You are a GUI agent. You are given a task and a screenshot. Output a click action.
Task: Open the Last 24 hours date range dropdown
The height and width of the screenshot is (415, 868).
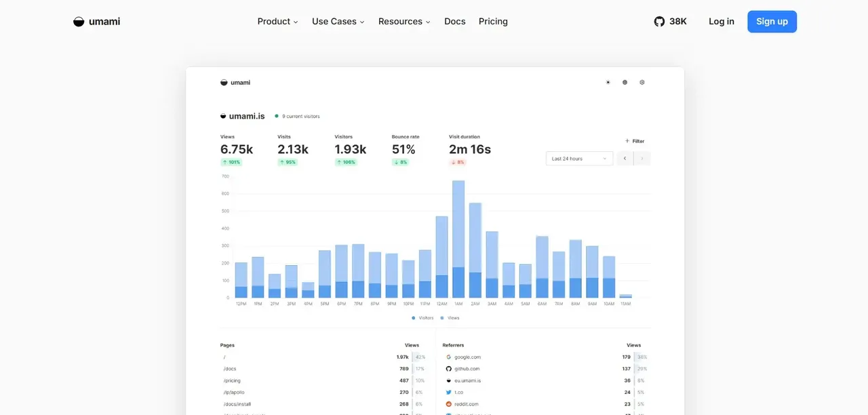579,159
